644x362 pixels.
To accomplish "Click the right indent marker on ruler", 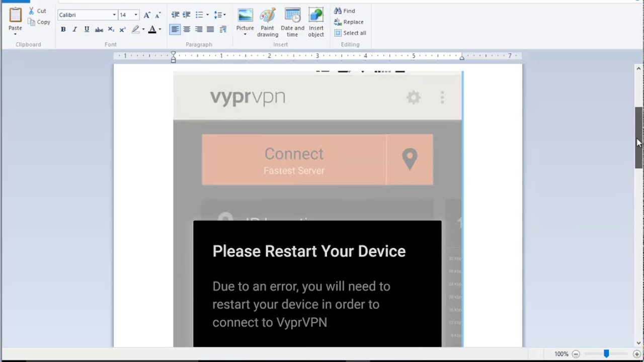I will click(462, 58).
